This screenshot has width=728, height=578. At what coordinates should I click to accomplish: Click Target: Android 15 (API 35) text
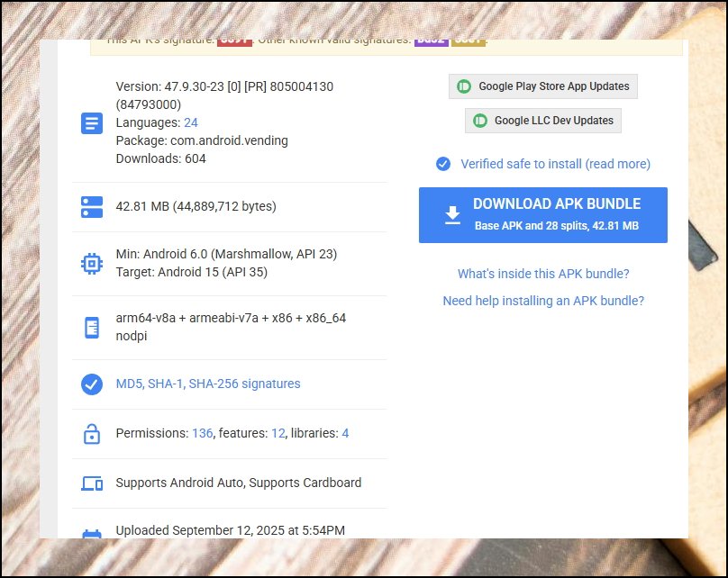tap(192, 272)
